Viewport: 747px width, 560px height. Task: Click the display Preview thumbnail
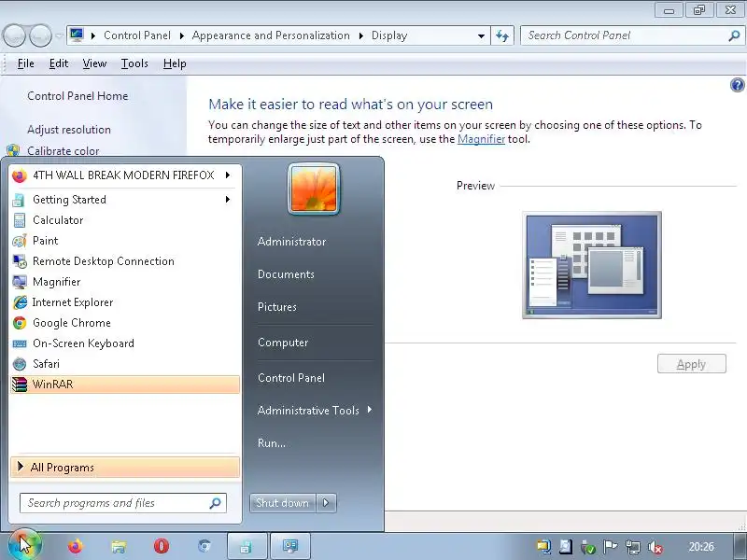tap(592, 265)
